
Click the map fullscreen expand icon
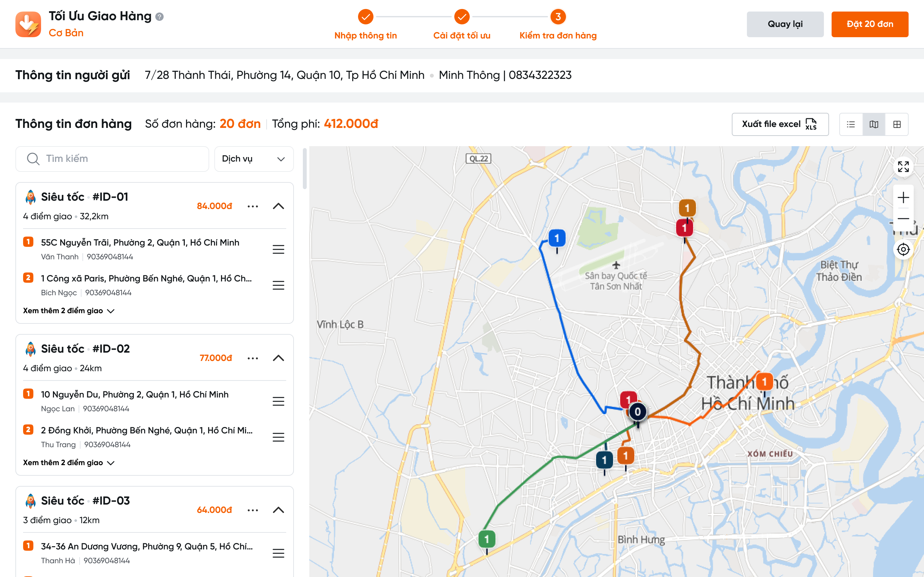pyautogui.click(x=903, y=167)
